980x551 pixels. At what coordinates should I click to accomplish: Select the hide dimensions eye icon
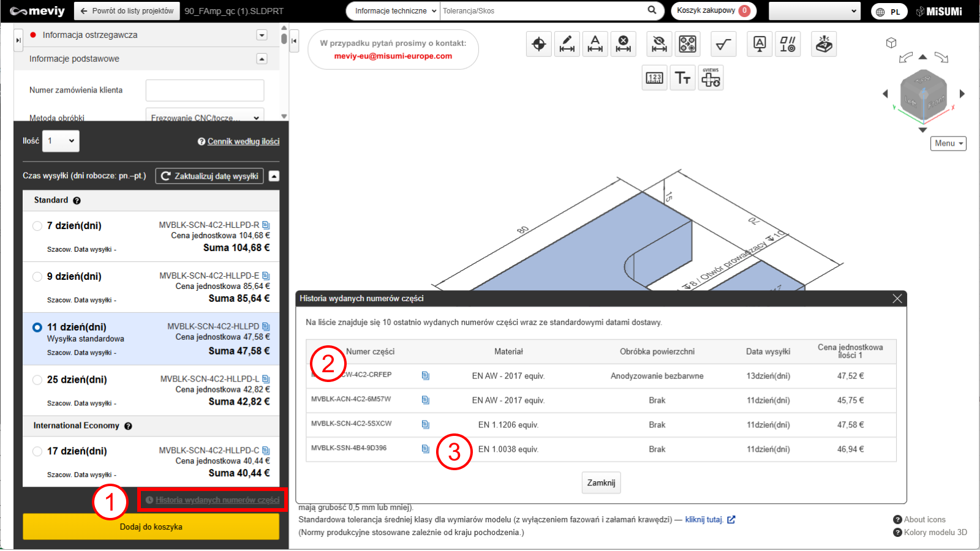659,44
